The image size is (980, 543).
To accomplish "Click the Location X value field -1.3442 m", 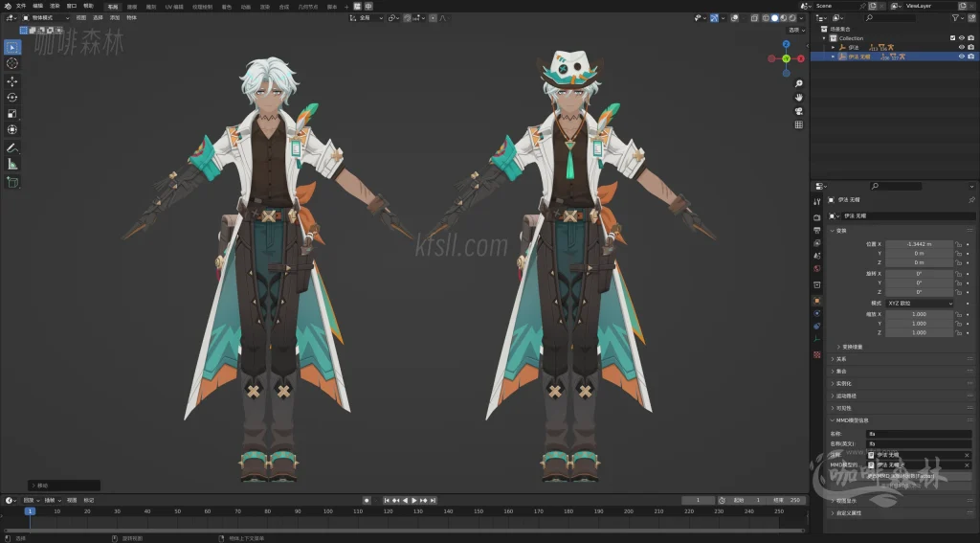I will [919, 244].
